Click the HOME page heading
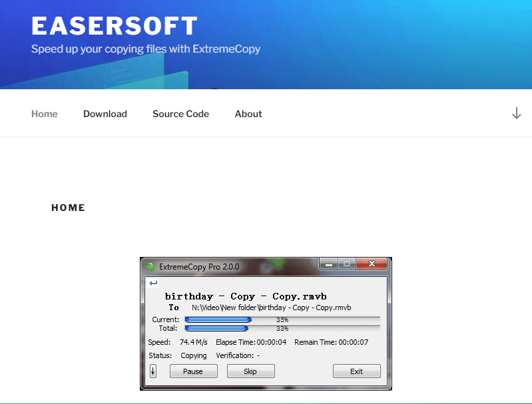This screenshot has height=404, width=532. tap(68, 208)
